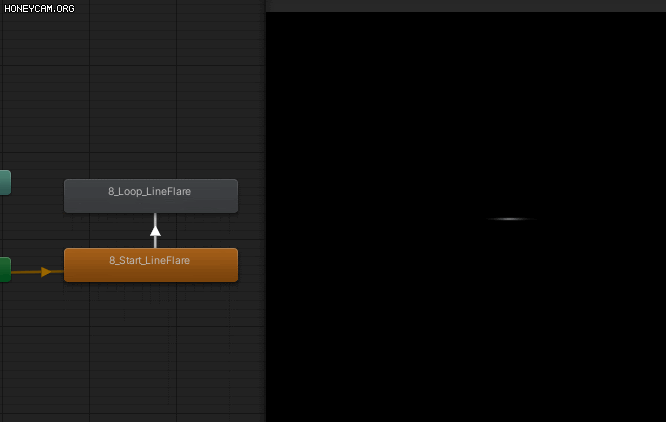This screenshot has width=666, height=422.
Task: Select the white transition arrow between the LineFlare states
Action: point(155,231)
